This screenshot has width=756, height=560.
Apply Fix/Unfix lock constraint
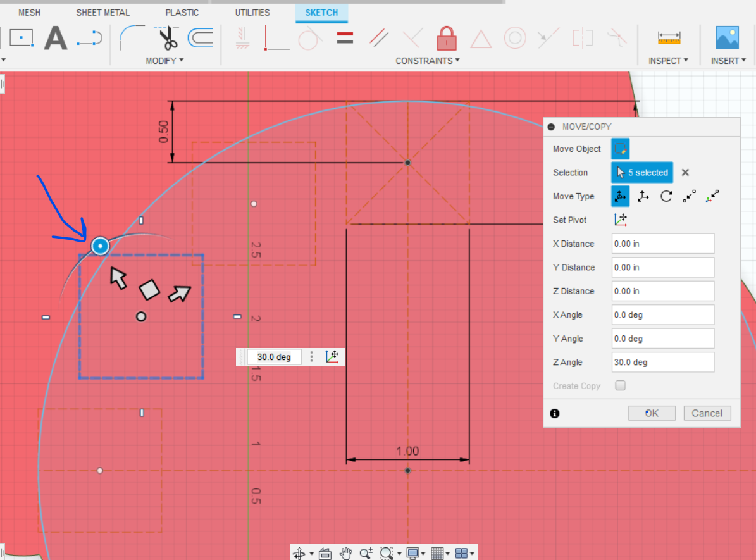(447, 38)
